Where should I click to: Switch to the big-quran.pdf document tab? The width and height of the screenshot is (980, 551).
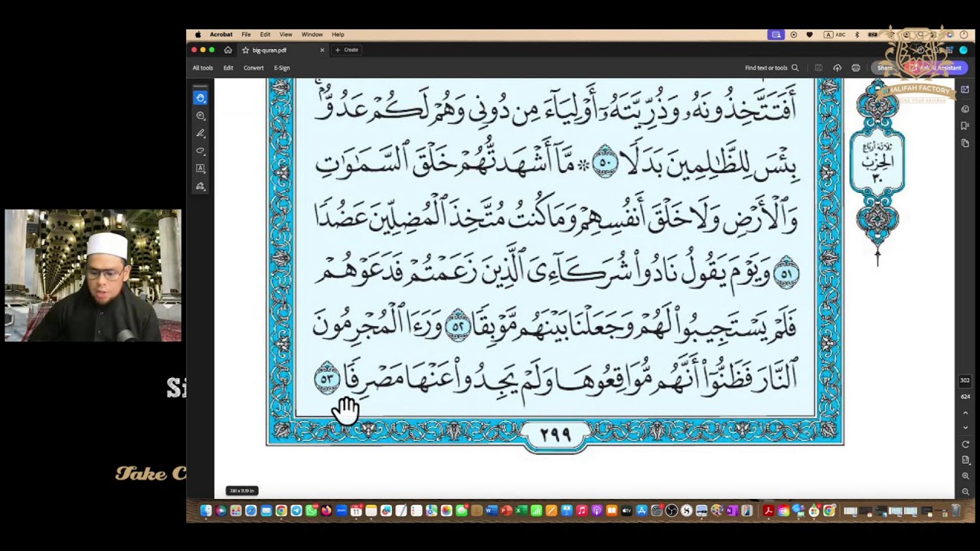coord(283,50)
